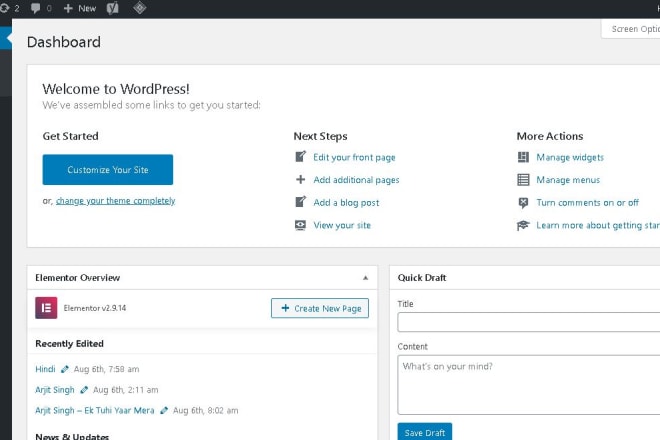The image size is (660, 440).
Task: Open the New content menu
Action: (80, 8)
